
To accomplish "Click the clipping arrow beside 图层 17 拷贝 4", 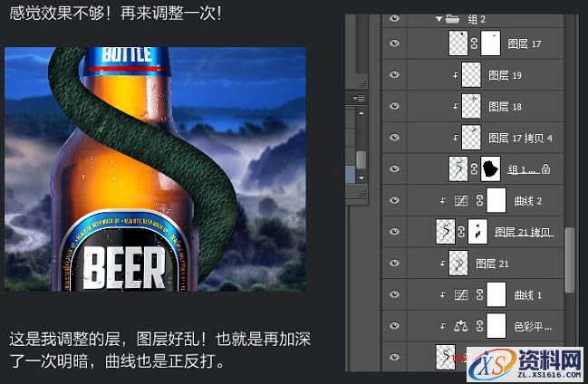I will 455,138.
